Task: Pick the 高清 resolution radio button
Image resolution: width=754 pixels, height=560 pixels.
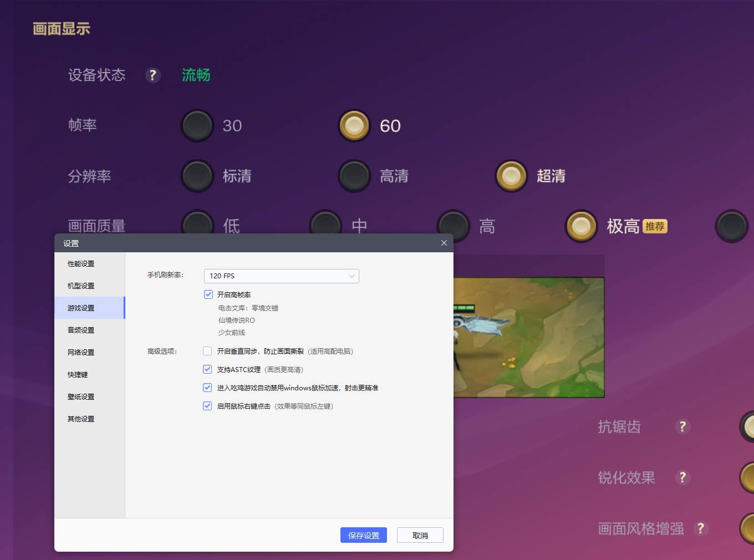Action: tap(354, 176)
